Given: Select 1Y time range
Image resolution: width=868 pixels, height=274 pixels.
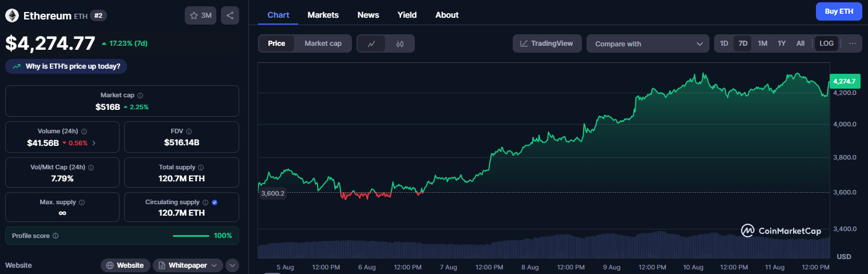Looking at the screenshot, I should coord(782,43).
